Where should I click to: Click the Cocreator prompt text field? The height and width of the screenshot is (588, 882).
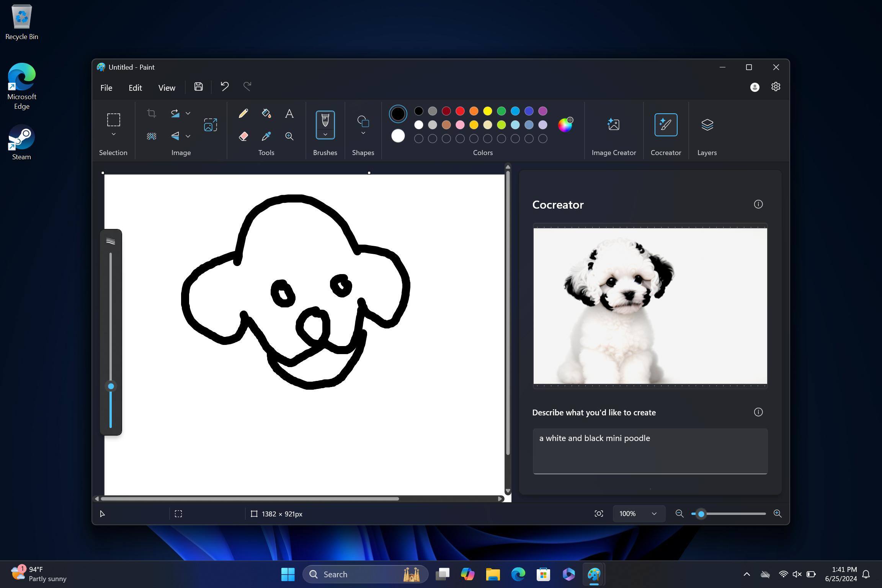[650, 451]
